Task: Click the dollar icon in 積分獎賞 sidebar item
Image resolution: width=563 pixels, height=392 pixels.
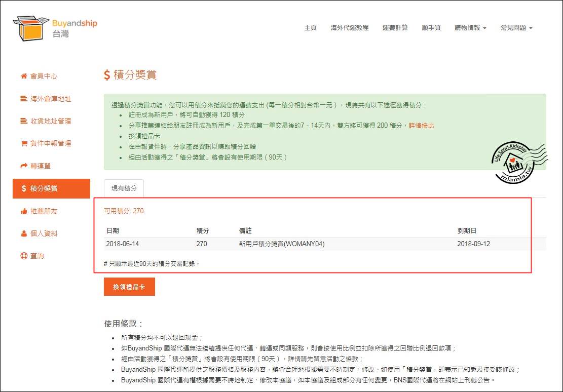Action: pos(23,188)
